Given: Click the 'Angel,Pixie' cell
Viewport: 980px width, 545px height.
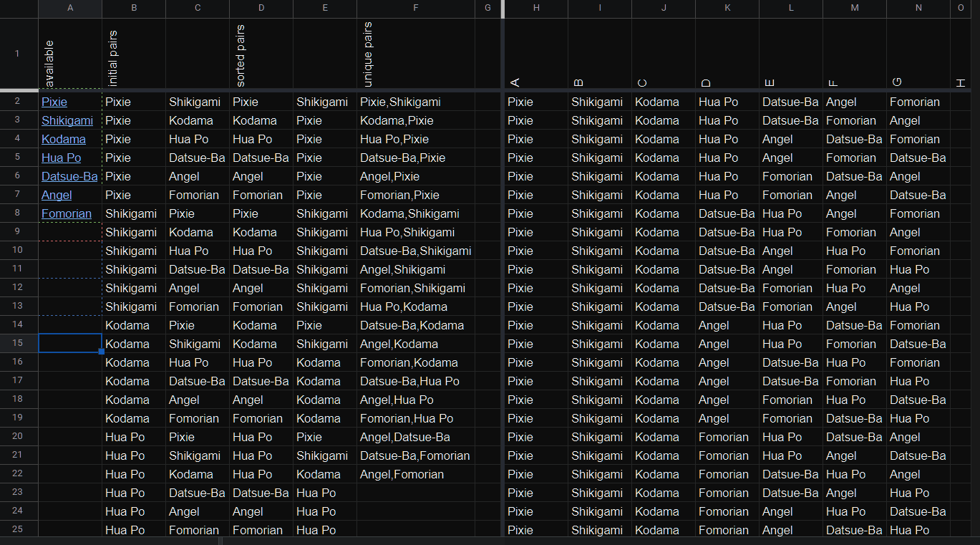Looking at the screenshot, I should pyautogui.click(x=416, y=176).
